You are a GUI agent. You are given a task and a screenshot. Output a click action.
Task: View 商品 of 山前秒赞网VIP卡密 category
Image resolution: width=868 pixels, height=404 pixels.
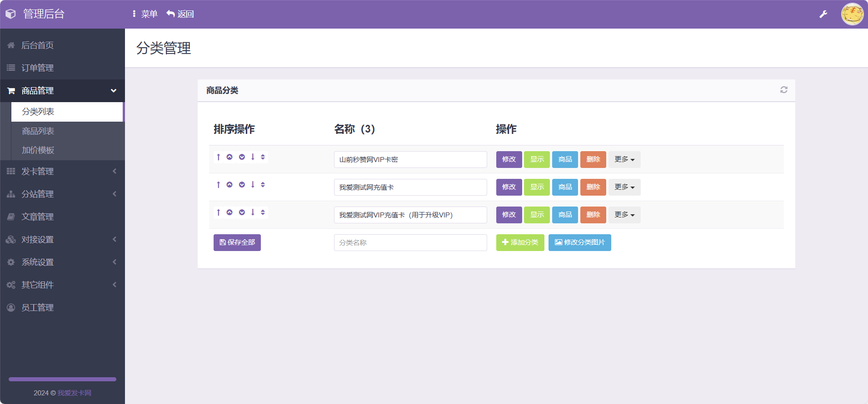pyautogui.click(x=565, y=159)
